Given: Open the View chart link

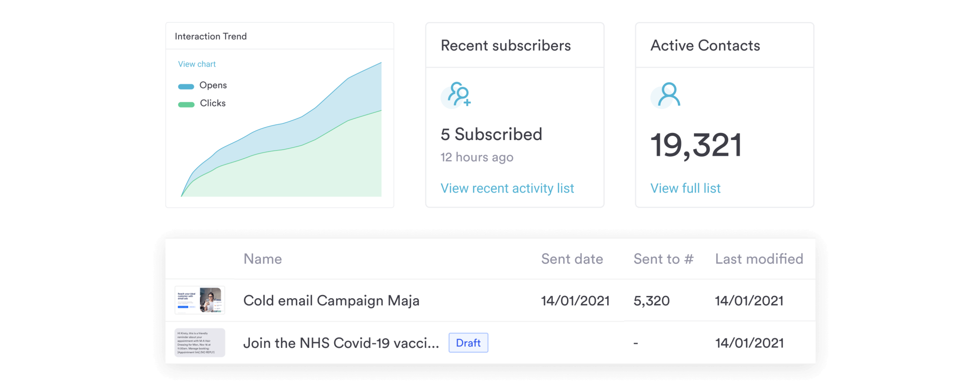Looking at the screenshot, I should coord(197,64).
